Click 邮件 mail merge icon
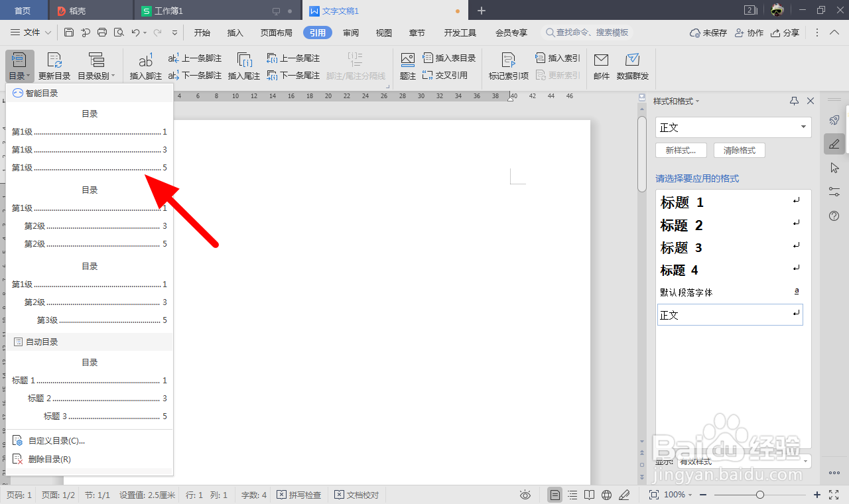This screenshot has width=849, height=504. pyautogui.click(x=602, y=67)
